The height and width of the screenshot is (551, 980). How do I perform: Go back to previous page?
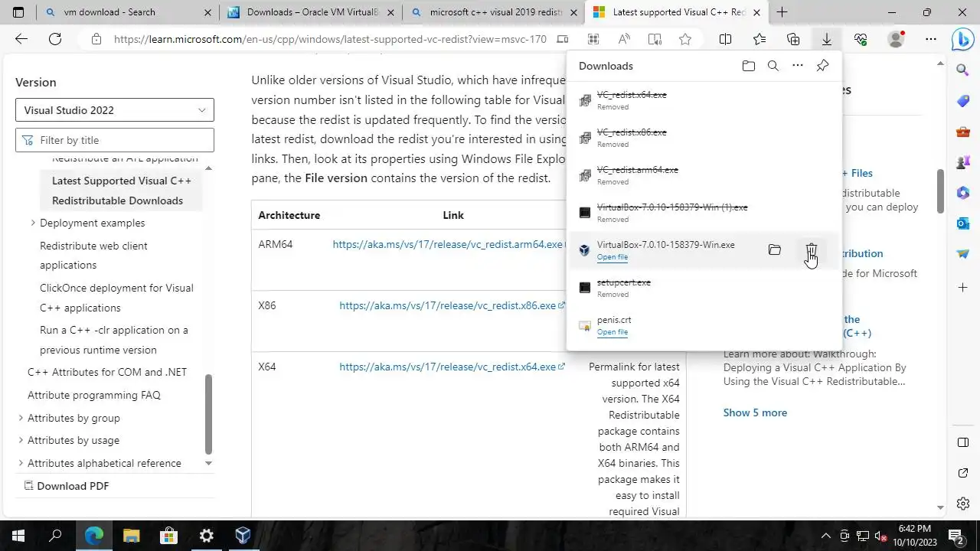coord(21,39)
